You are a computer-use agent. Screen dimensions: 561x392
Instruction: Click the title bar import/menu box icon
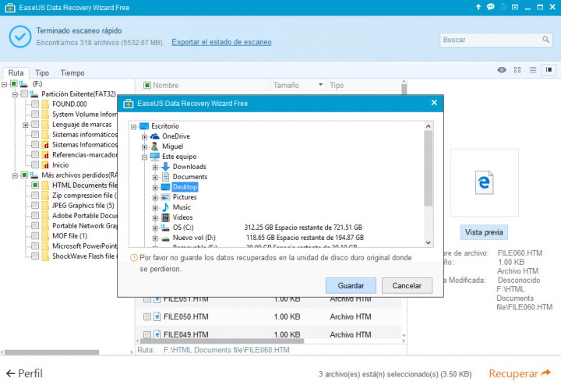tap(515, 7)
